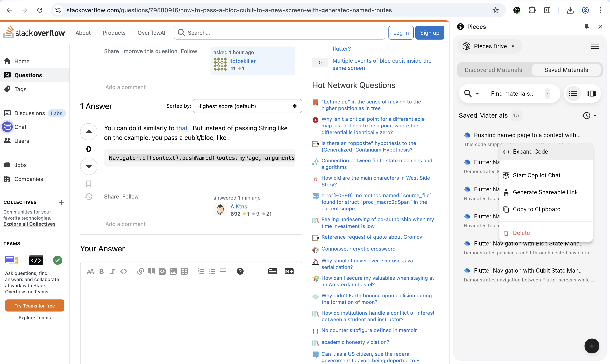The width and height of the screenshot is (610, 364).
Task: Select Expand Code in the context menu
Action: (546, 152)
